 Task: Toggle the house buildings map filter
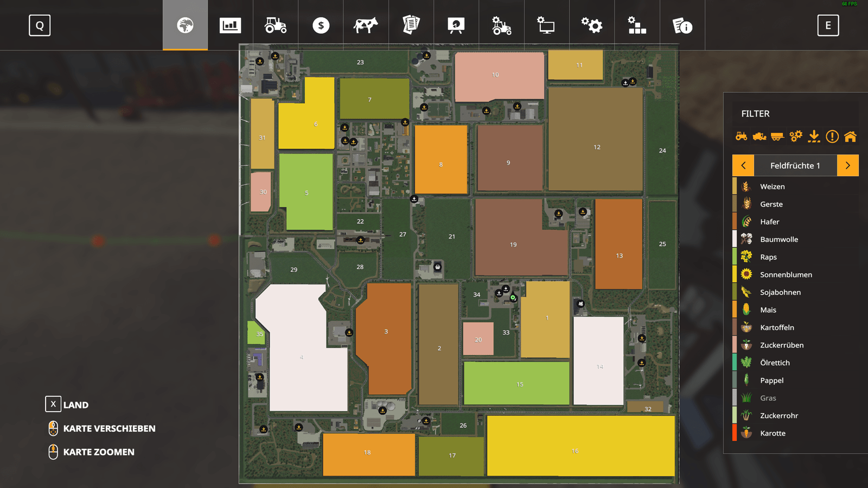[850, 136]
